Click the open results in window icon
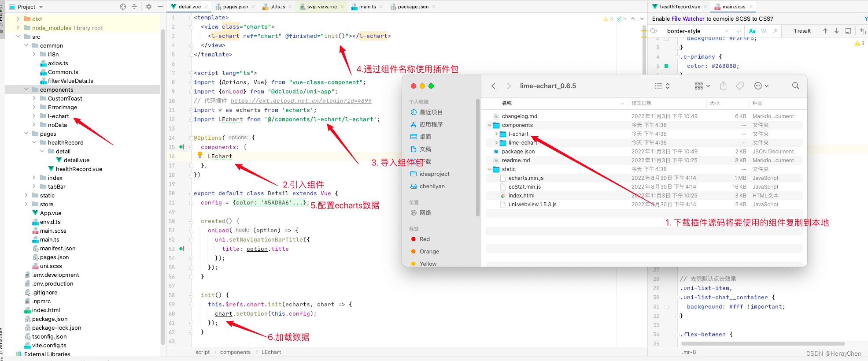The image size is (868, 361). 848,31
